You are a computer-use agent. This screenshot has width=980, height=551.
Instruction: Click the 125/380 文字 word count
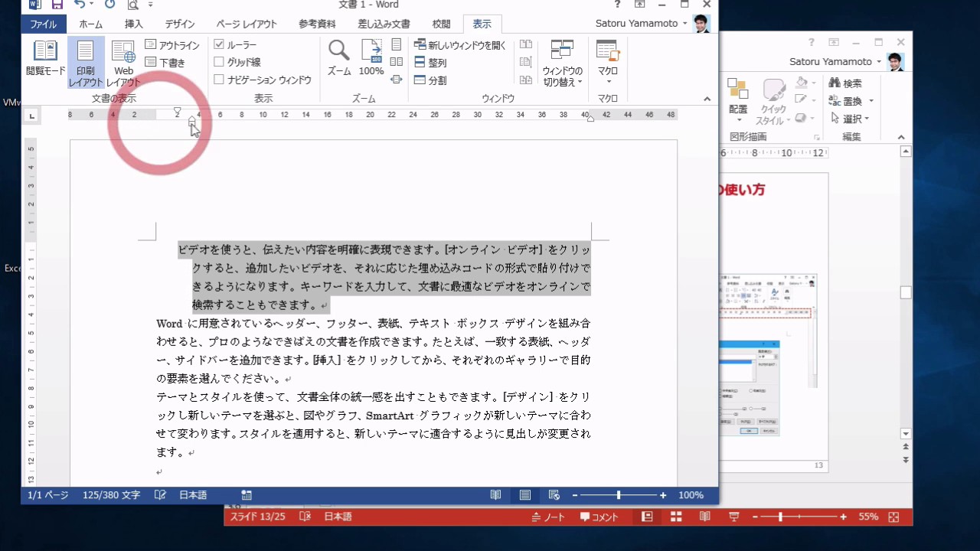click(x=111, y=495)
